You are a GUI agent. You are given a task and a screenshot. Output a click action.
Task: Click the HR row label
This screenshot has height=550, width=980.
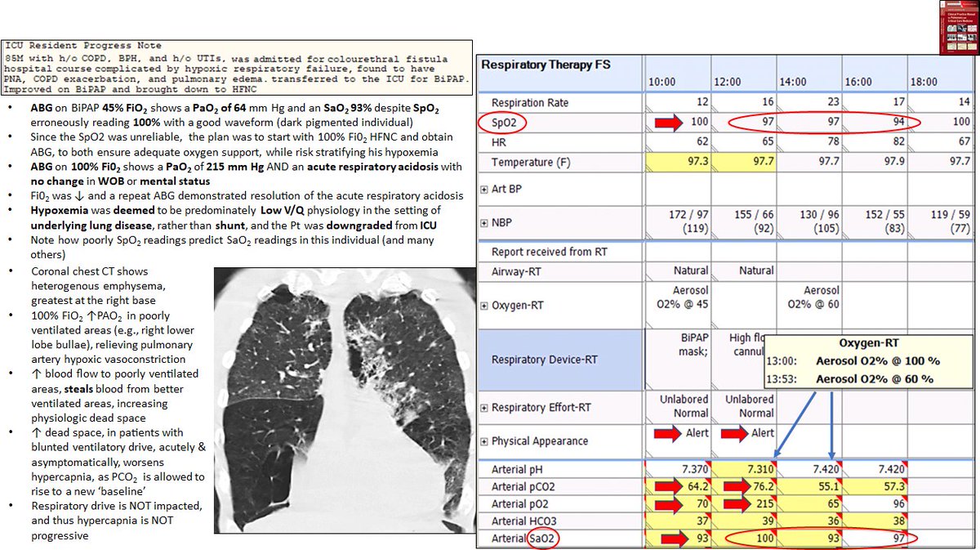click(x=500, y=141)
